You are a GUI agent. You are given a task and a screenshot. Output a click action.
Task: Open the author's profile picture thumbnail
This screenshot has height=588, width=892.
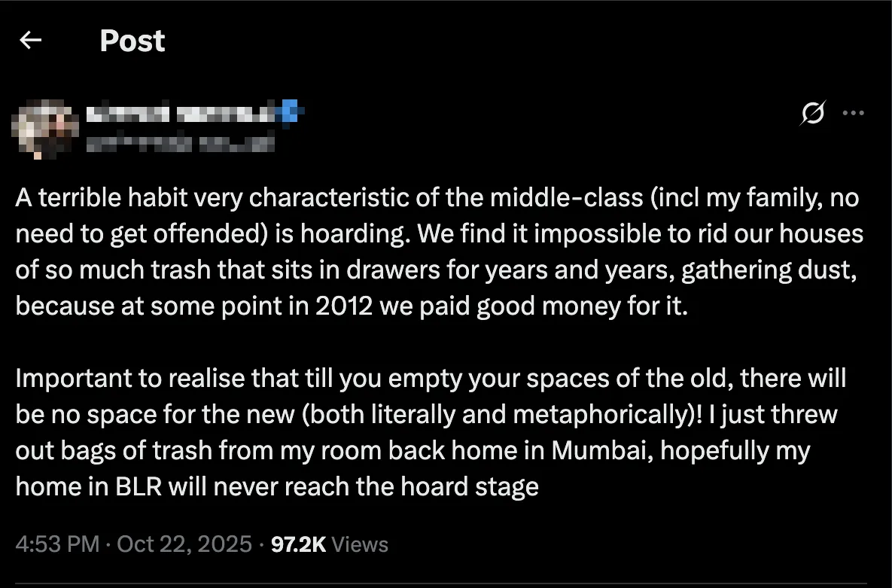pyautogui.click(x=44, y=125)
